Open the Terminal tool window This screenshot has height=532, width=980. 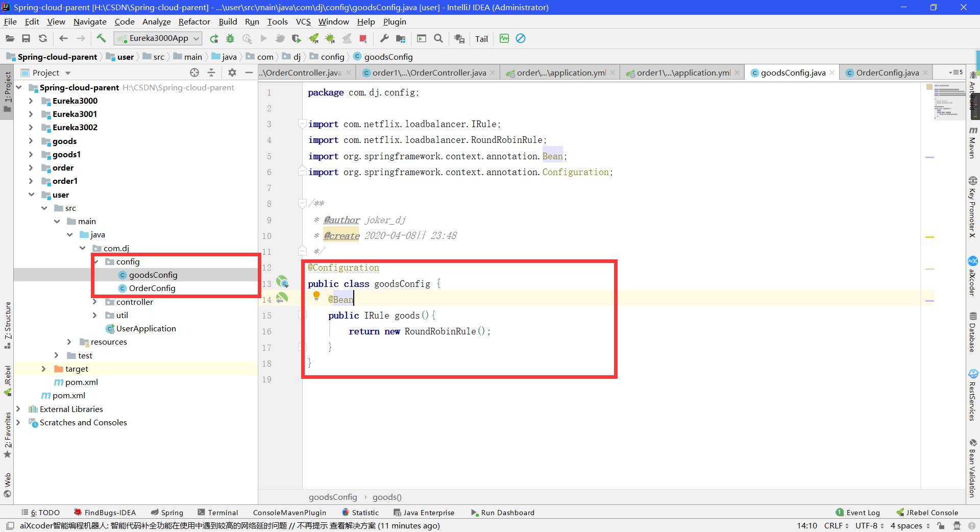(218, 513)
